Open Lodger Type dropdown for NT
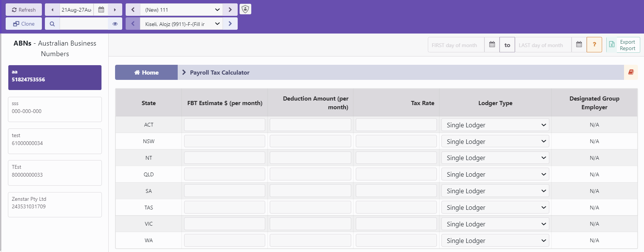 495,158
